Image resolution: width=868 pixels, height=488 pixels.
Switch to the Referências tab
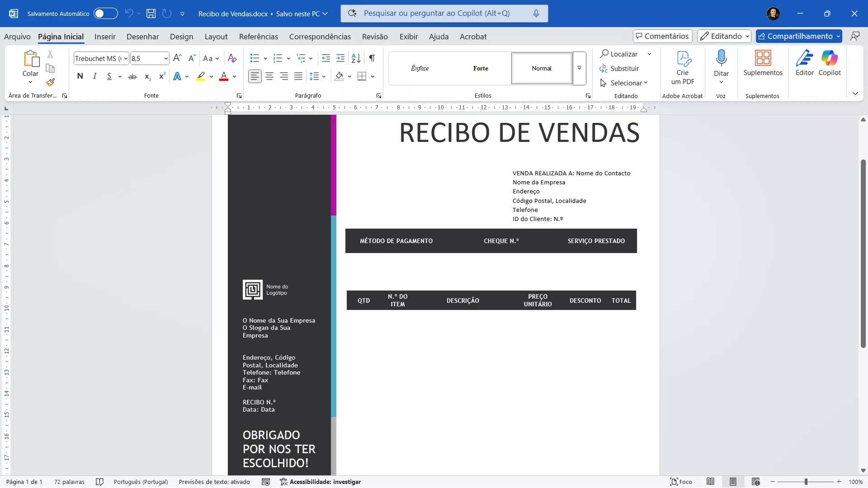(258, 37)
